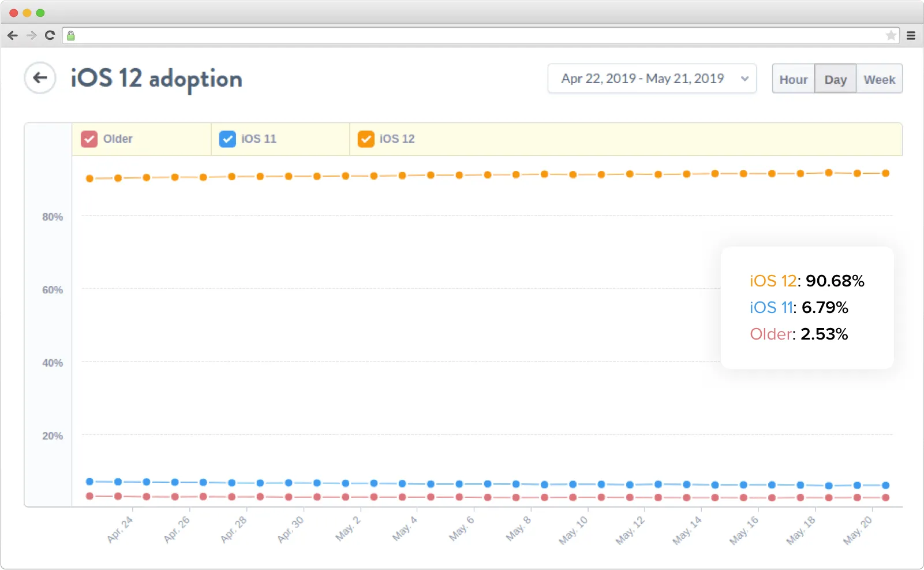Click the Apr. 24 x-axis label

tap(120, 529)
